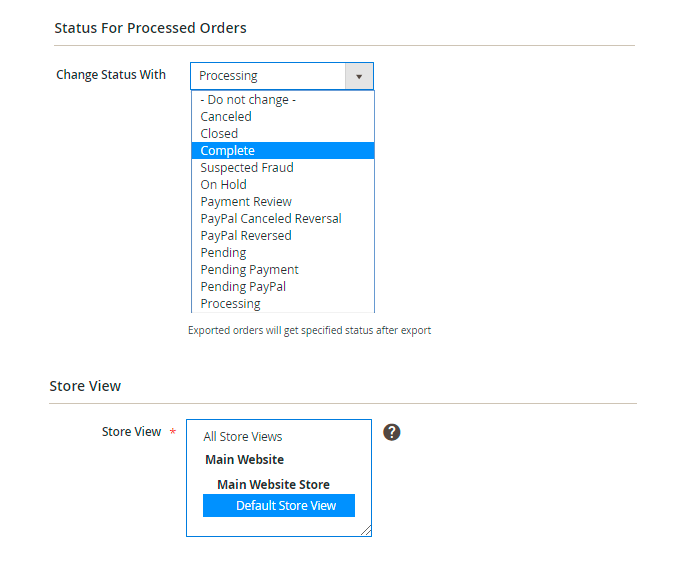Select Default Store View entry

[x=279, y=505]
